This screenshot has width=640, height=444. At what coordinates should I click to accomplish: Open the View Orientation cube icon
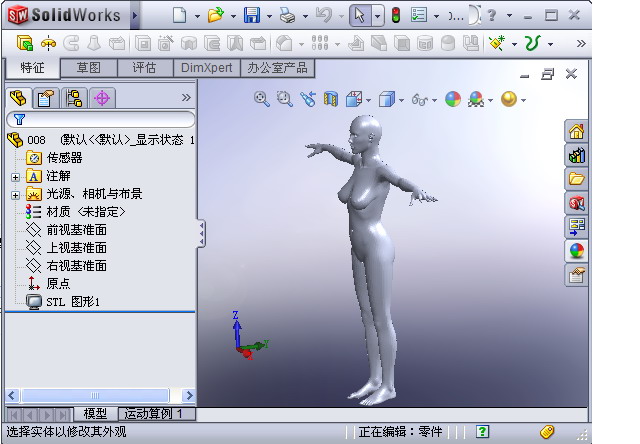point(353,99)
